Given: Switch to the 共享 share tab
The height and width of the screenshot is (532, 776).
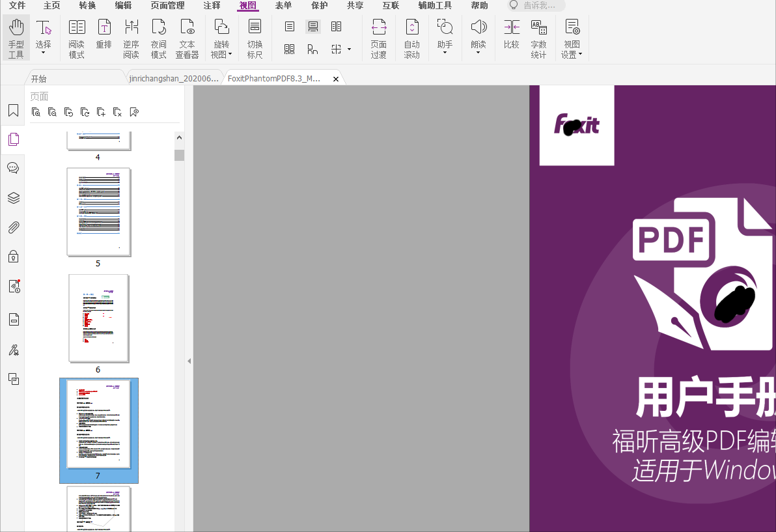Looking at the screenshot, I should (x=355, y=5).
